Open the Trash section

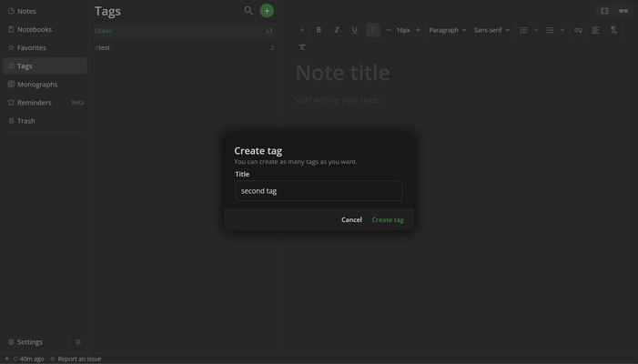point(45,121)
